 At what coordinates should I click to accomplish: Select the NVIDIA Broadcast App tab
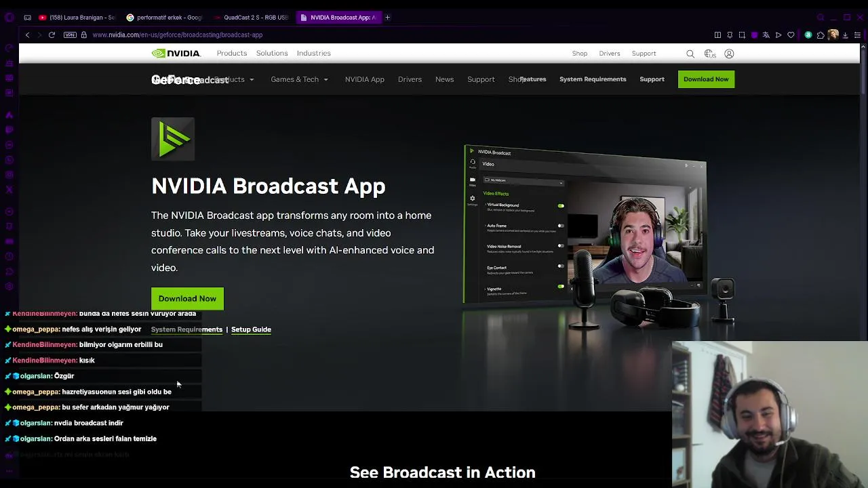(338, 17)
